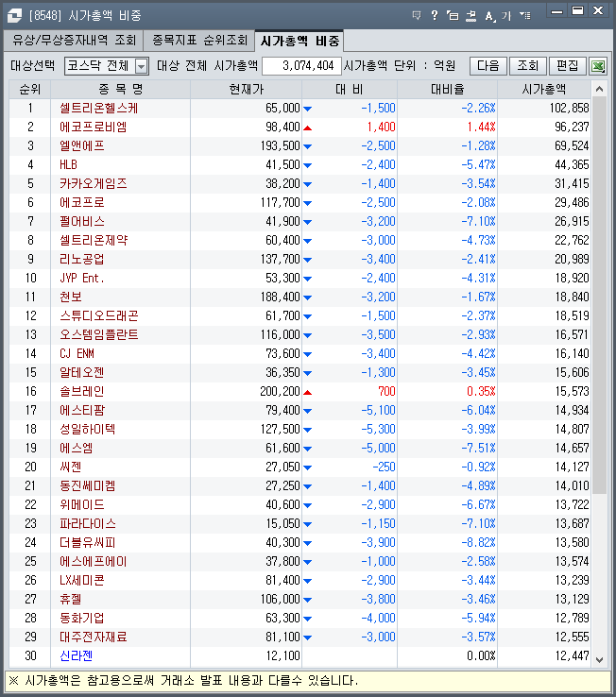Image resolution: width=616 pixels, height=697 pixels.
Task: Select stock 에코프로비엠
Action: coord(94,127)
